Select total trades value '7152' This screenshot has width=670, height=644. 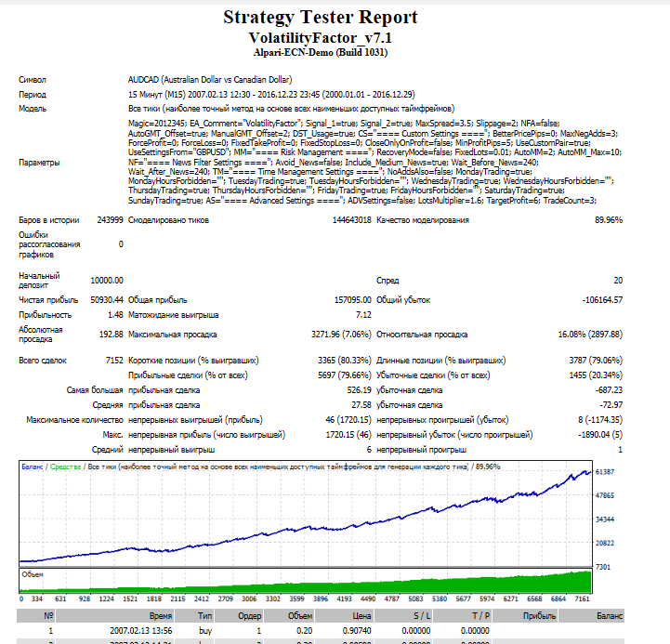tap(114, 361)
